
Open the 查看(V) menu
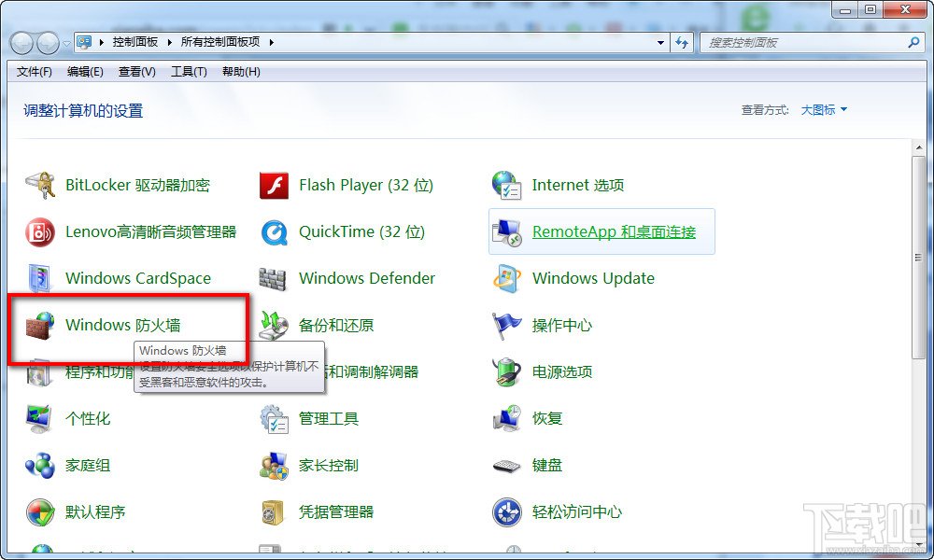pos(137,72)
